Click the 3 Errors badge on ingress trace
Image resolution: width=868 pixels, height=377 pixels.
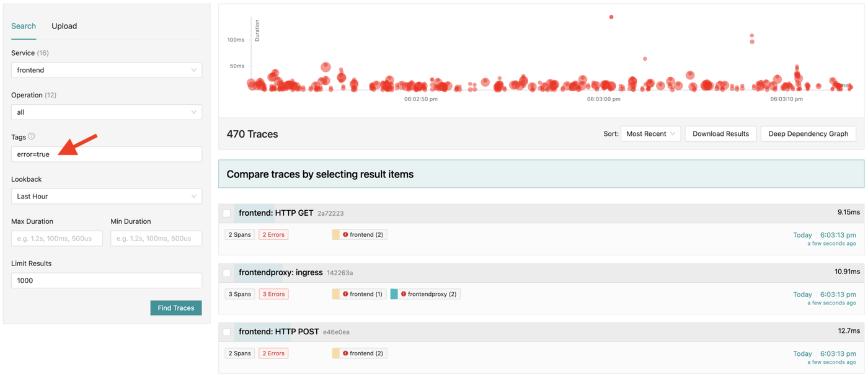[273, 294]
